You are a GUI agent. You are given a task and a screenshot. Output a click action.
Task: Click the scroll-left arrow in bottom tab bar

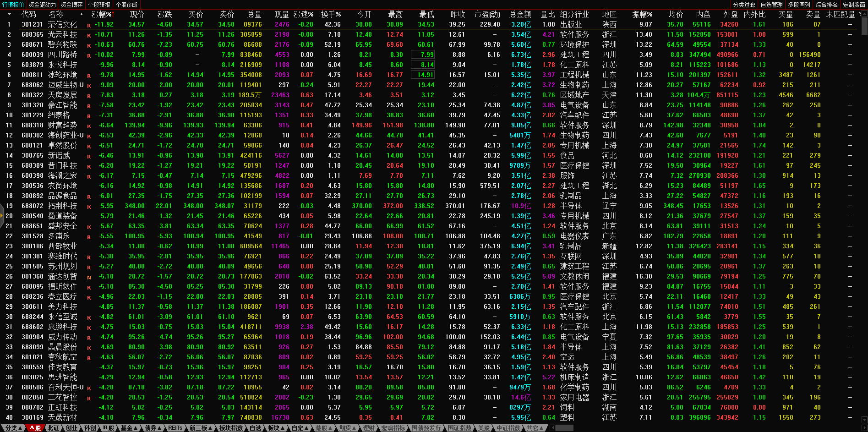pos(552,428)
